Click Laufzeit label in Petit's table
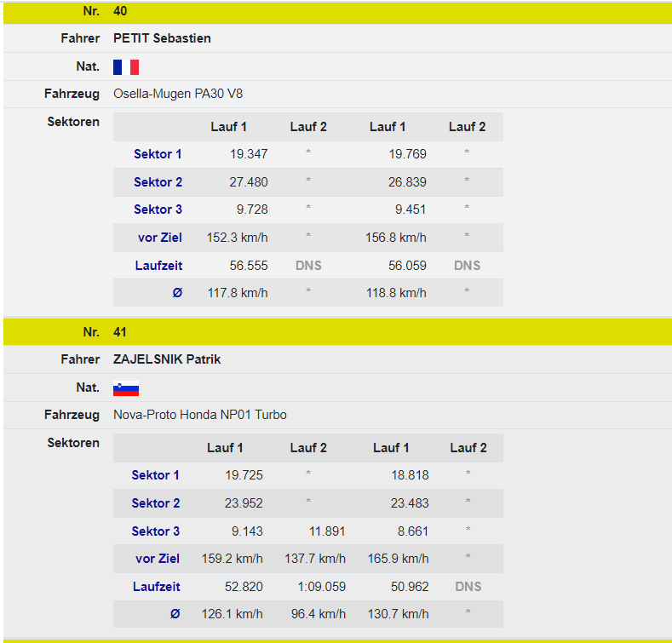 coord(158,266)
